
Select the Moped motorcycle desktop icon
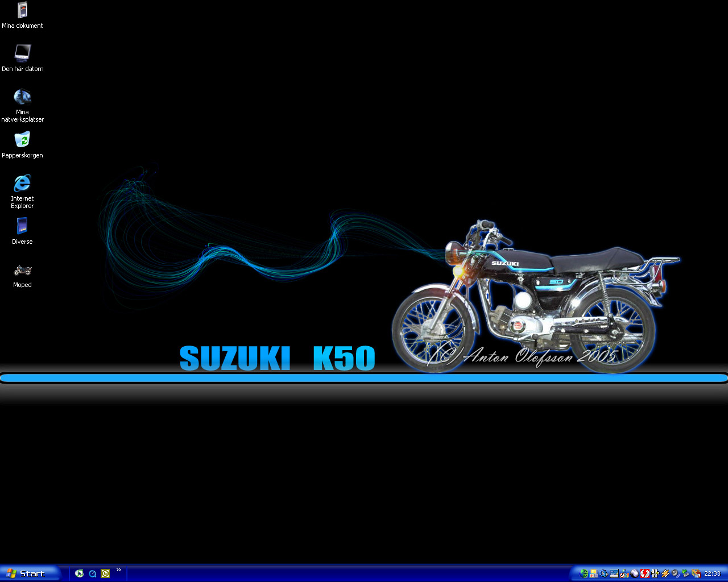pos(22,275)
